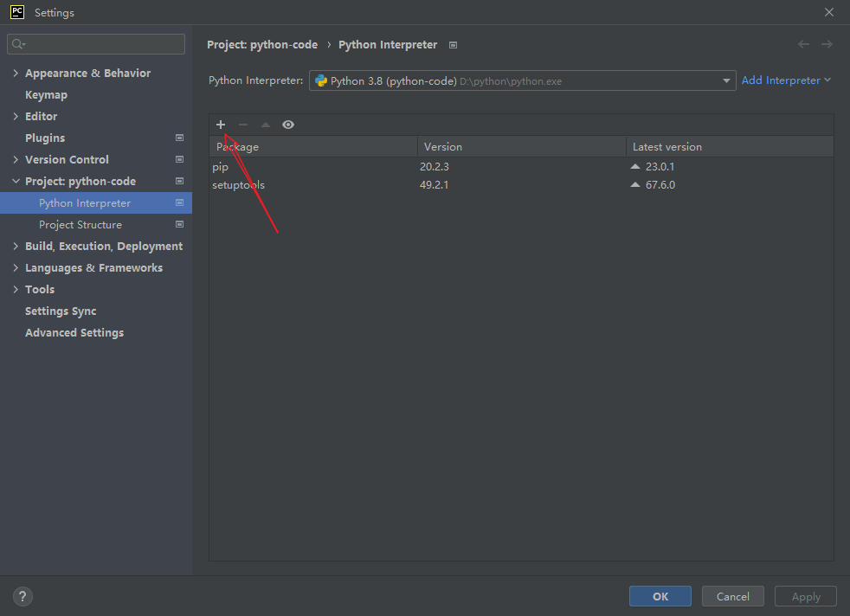
Task: Click project-level icon beside Version Control
Action: coord(179,159)
